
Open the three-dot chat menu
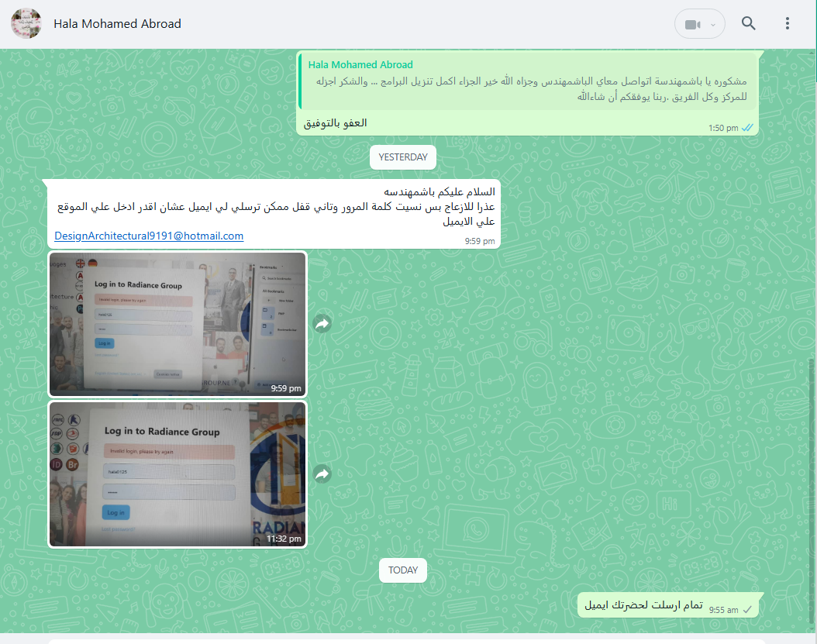[x=788, y=23]
